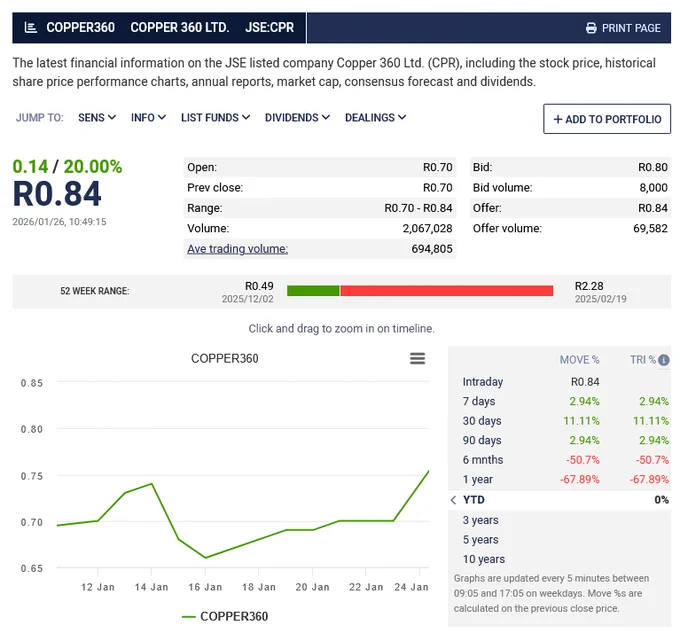680x641 pixels.
Task: Click the ADD TO PORTFOLIO button
Action: pyautogui.click(x=607, y=119)
